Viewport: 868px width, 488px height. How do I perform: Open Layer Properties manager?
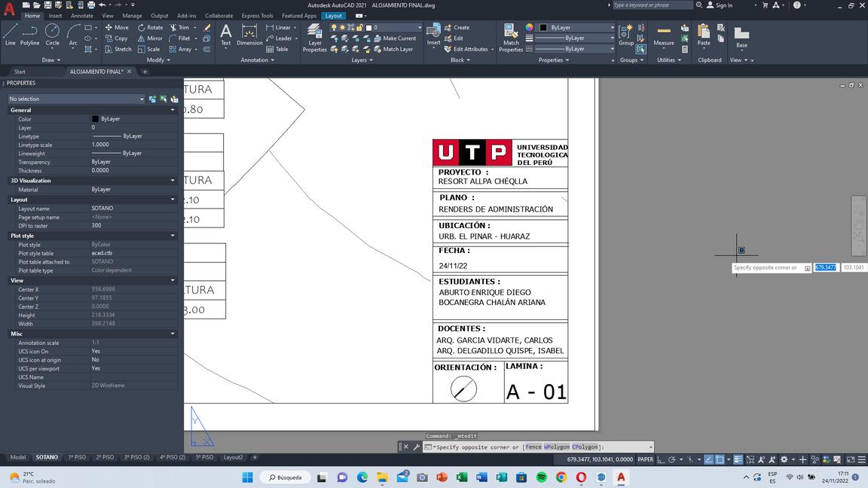314,38
